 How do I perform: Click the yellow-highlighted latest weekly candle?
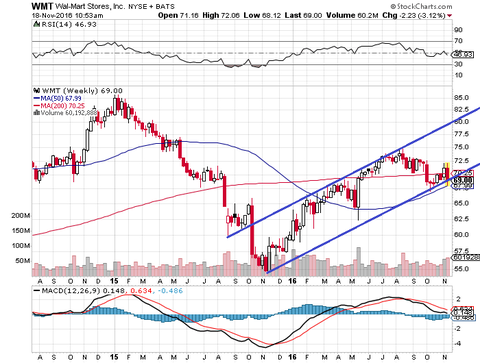point(448,174)
